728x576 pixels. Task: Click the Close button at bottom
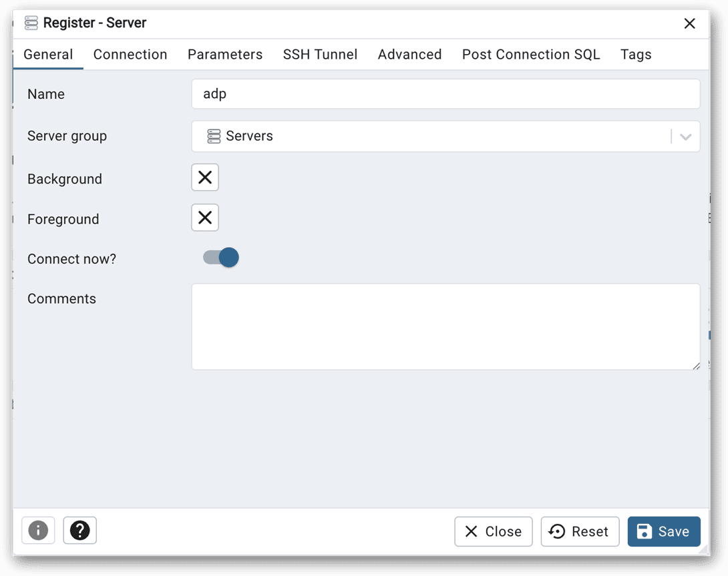494,531
